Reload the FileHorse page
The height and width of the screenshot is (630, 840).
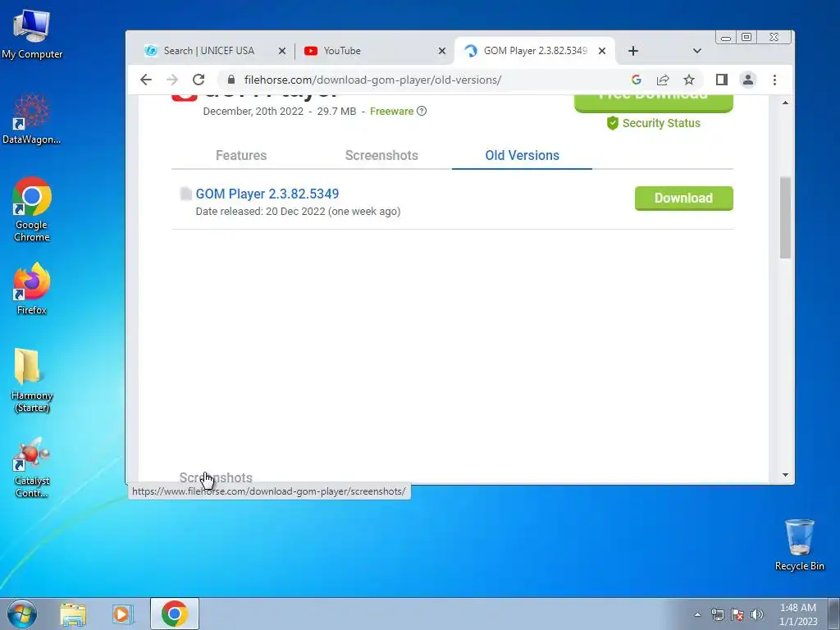pyautogui.click(x=199, y=80)
